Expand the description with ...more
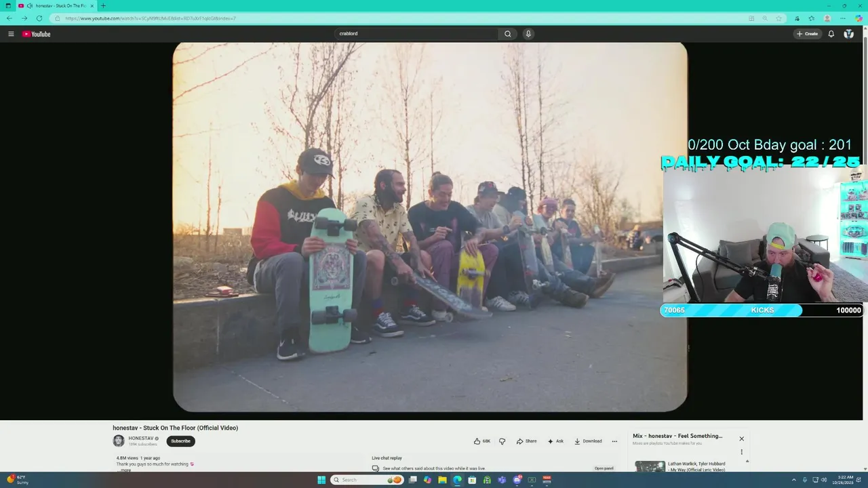The width and height of the screenshot is (868, 488). coord(125,470)
